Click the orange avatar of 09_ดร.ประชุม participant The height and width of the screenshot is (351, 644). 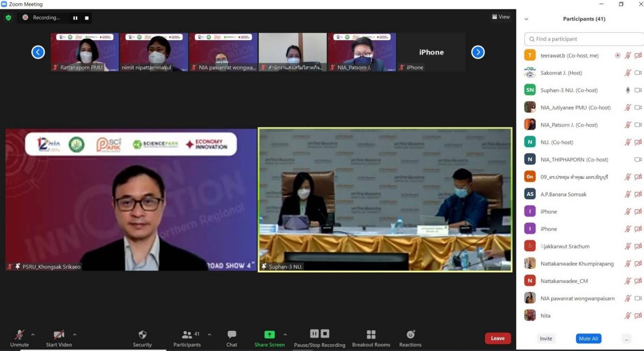tap(530, 176)
